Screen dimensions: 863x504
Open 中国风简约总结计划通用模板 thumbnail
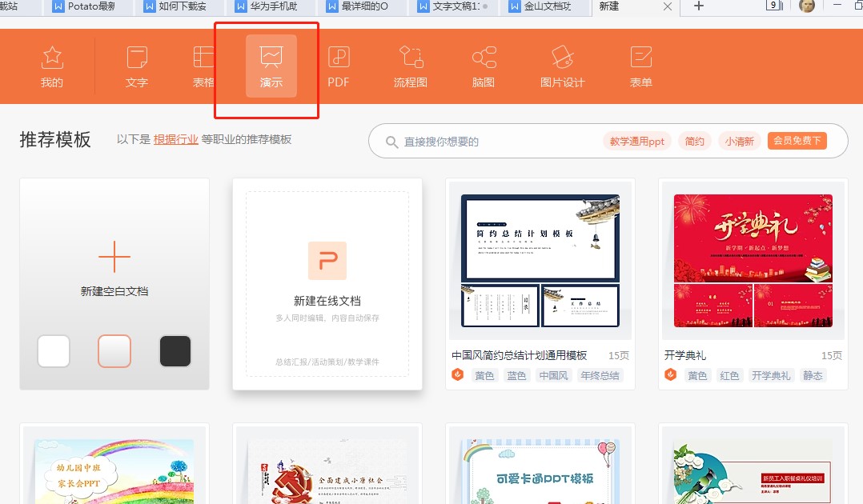540,261
